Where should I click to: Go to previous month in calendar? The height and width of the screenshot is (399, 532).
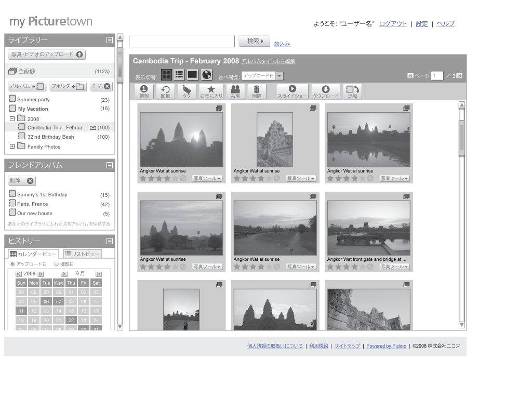(x=64, y=274)
